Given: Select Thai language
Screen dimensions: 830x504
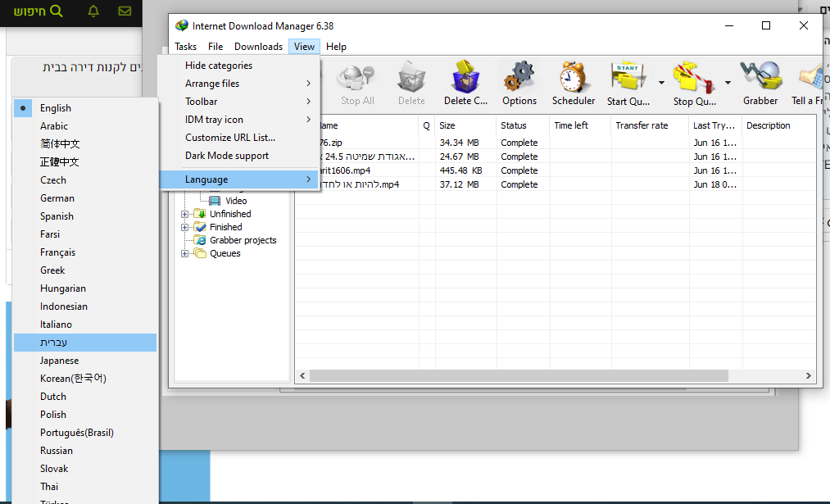Looking at the screenshot, I should click(x=85, y=487).
